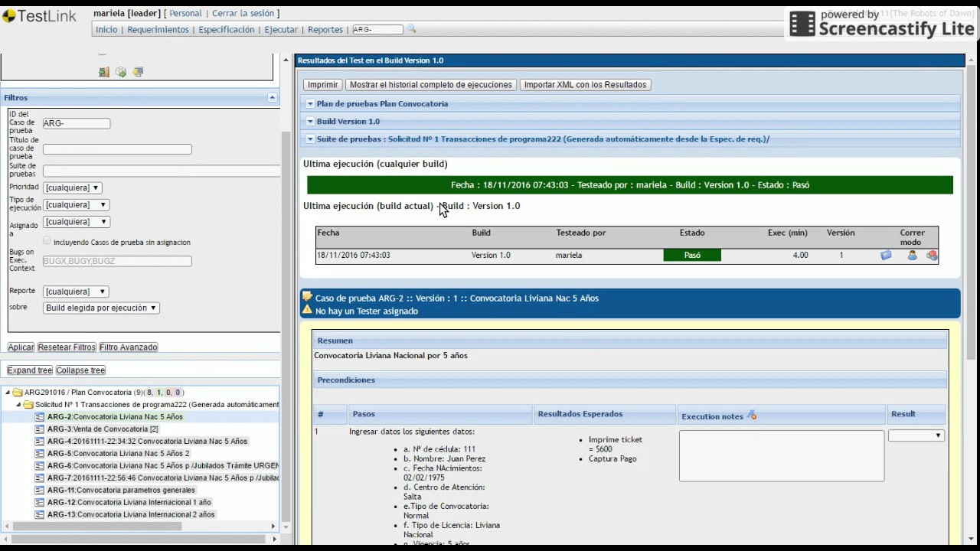Click the globe-with-green-arrow icon above Filtros
Viewport: 980px width, 551px height.
pos(121,72)
